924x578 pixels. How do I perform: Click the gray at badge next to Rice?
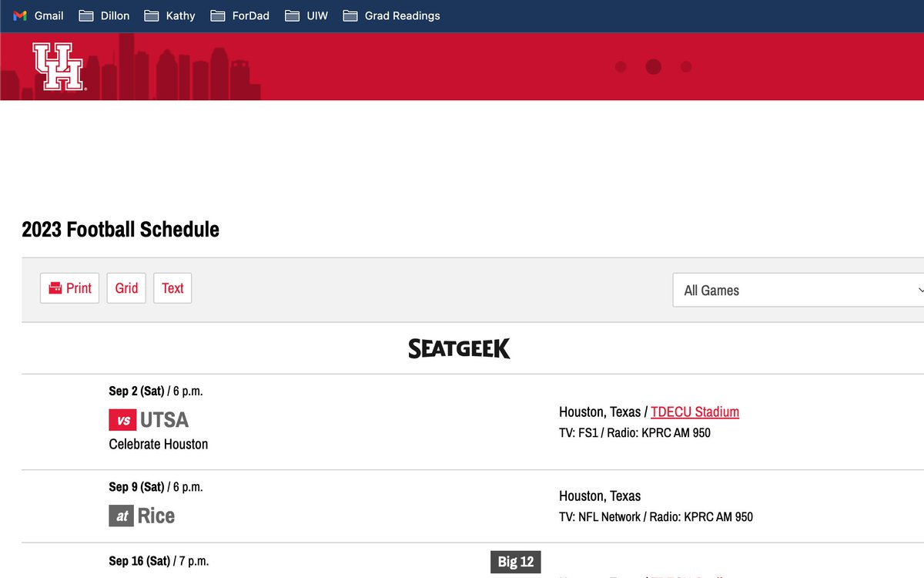tap(122, 516)
